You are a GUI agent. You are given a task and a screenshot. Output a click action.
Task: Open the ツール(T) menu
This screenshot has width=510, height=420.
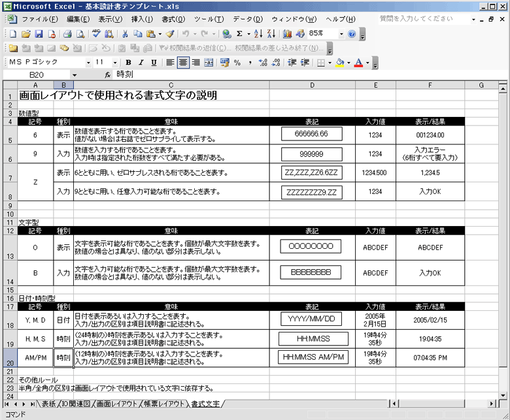tap(209, 19)
